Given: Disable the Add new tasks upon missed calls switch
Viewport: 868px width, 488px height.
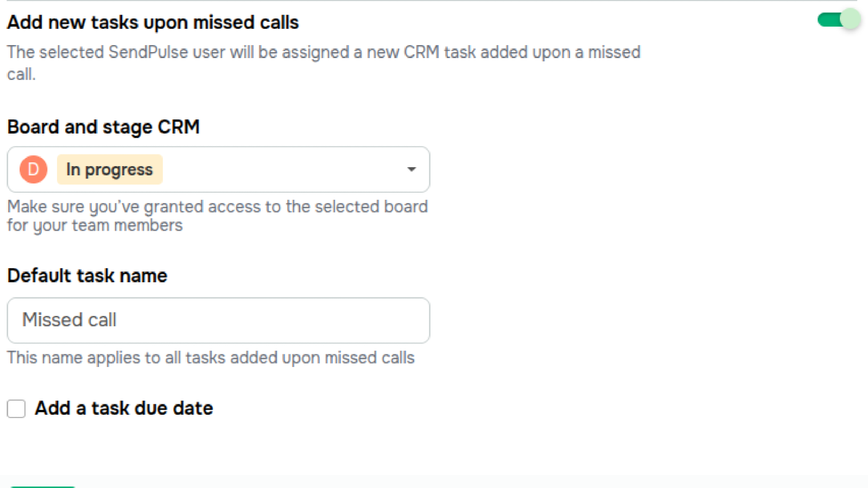Looking at the screenshot, I should point(839,20).
